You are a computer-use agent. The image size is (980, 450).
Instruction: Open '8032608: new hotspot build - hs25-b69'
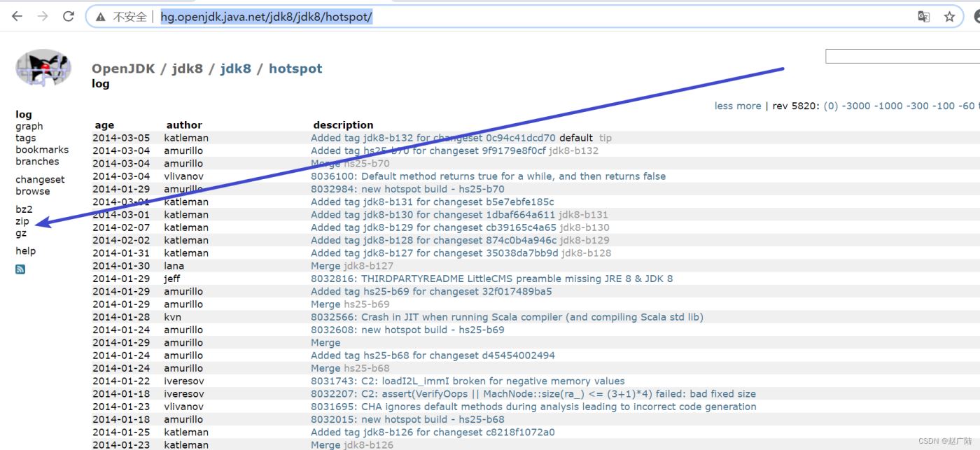[x=407, y=330]
